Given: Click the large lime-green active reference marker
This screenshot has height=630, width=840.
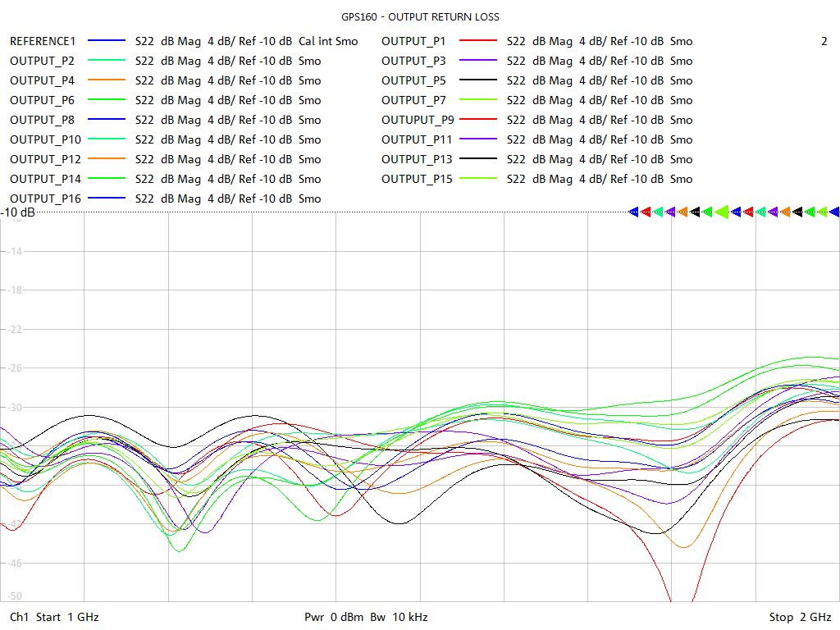Looking at the screenshot, I should pos(722,212).
